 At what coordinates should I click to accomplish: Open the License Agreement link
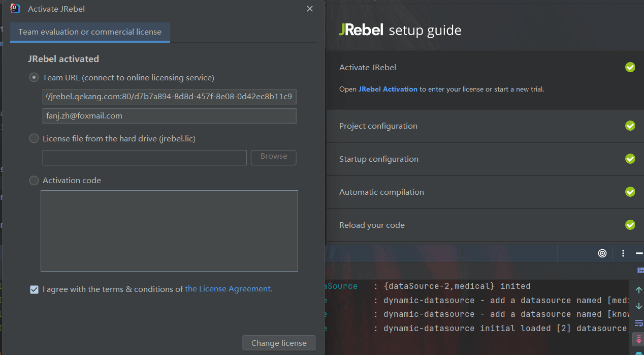(229, 289)
